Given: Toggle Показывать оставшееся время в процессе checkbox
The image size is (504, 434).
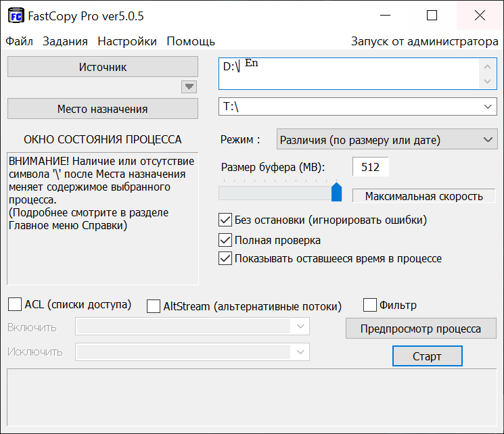Looking at the screenshot, I should [x=225, y=258].
